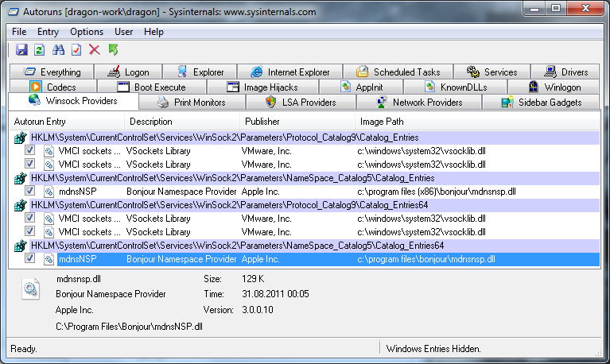
Task: Click the Properties checkmark page icon
Action: [76, 50]
